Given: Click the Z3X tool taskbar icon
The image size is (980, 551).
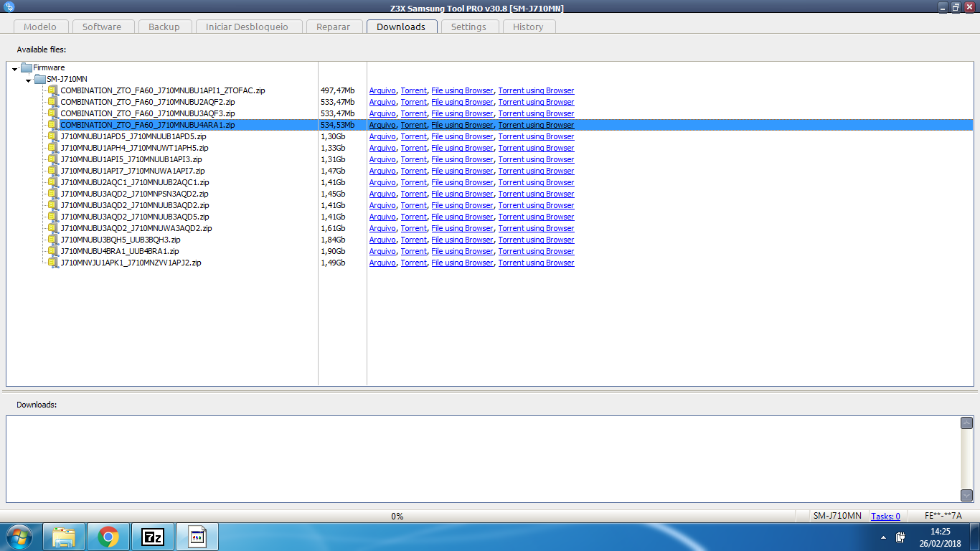Looking at the screenshot, I should click(x=197, y=537).
